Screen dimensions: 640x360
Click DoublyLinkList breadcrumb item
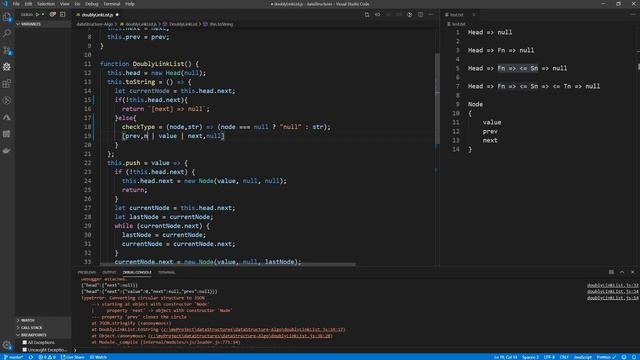point(183,24)
